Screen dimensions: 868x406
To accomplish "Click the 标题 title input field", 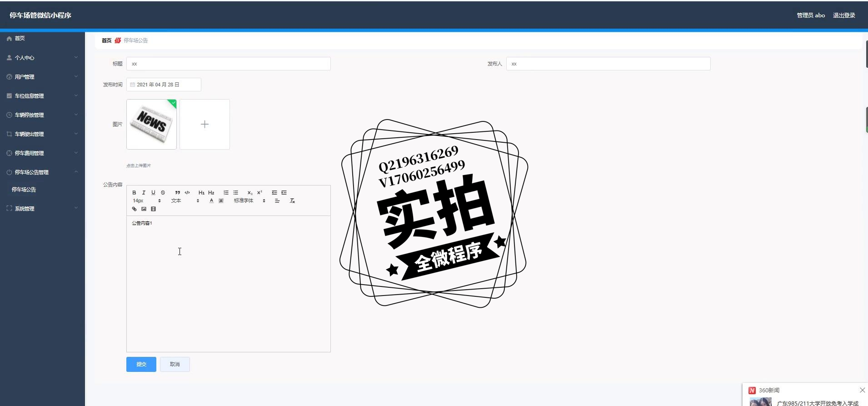I will click(x=229, y=64).
